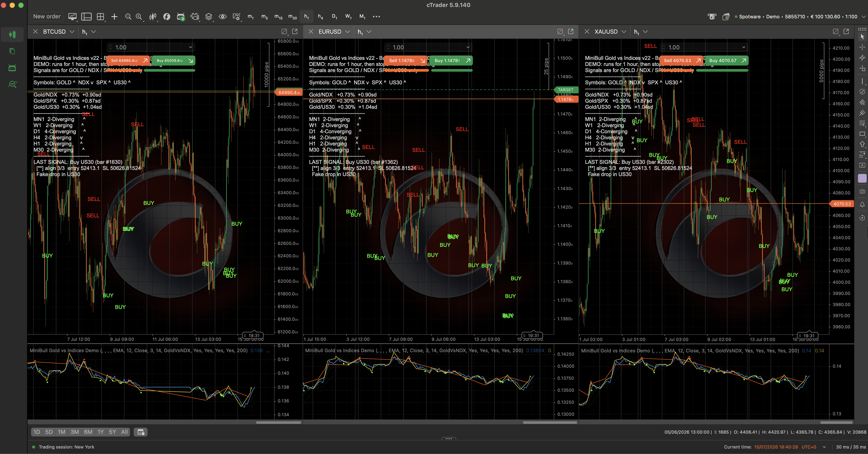Toggle the side panel layout icon

[87, 17]
